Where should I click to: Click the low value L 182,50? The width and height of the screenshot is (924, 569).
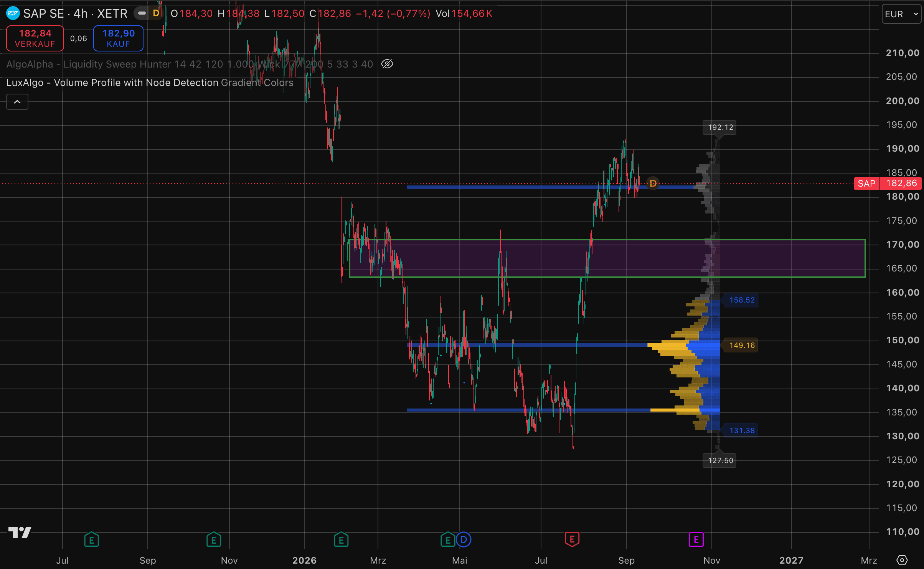tap(284, 14)
